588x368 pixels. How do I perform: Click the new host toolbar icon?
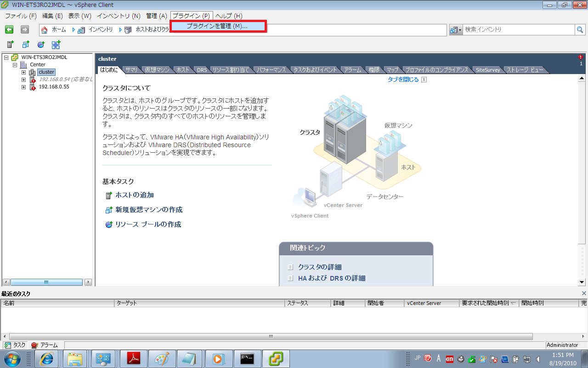tap(10, 45)
